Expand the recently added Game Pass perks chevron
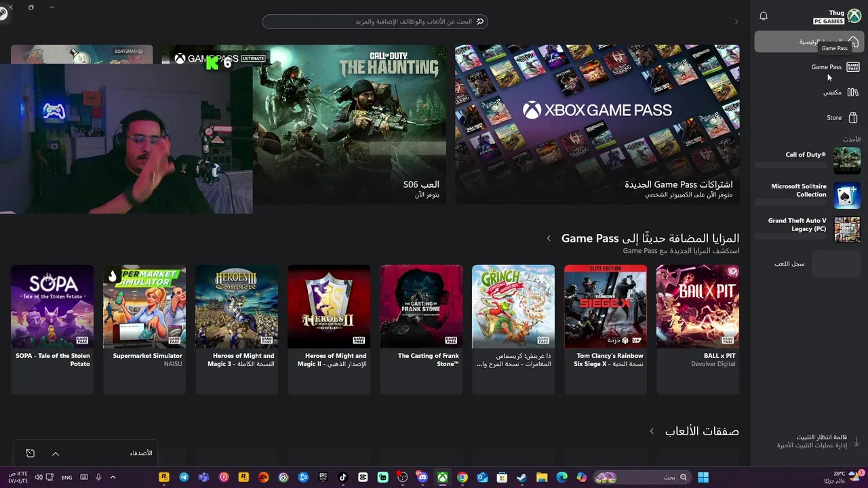Image resolution: width=868 pixels, height=488 pixels. point(549,239)
